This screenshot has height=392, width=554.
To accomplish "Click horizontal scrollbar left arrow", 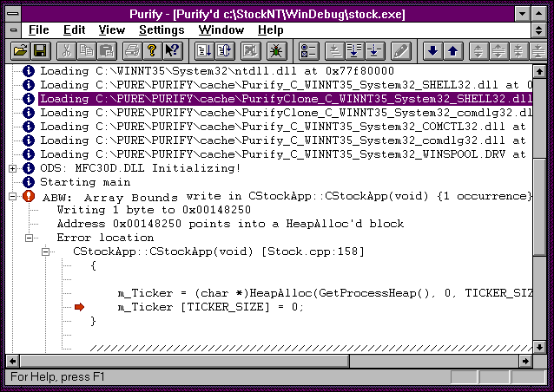I will point(13,361).
